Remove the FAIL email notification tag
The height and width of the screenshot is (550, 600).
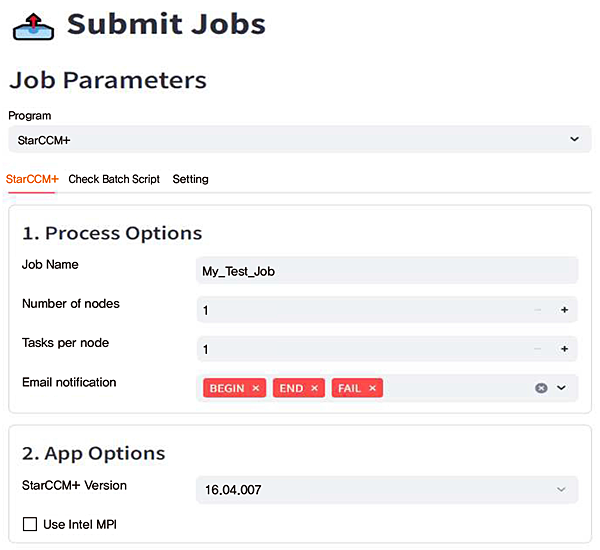(x=372, y=388)
